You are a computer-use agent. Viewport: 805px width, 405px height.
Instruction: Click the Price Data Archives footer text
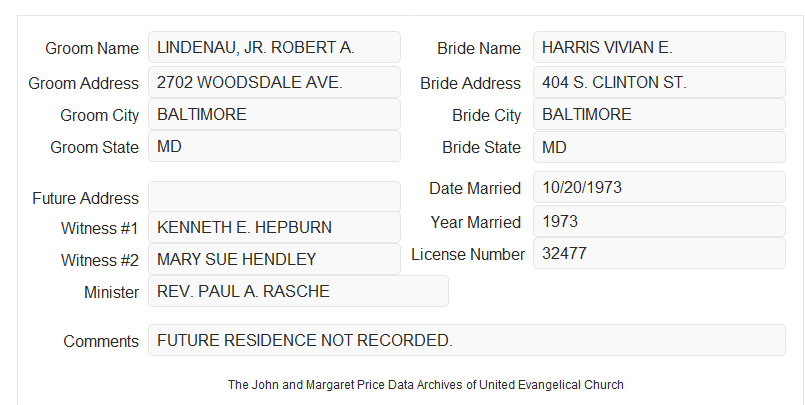coord(426,385)
